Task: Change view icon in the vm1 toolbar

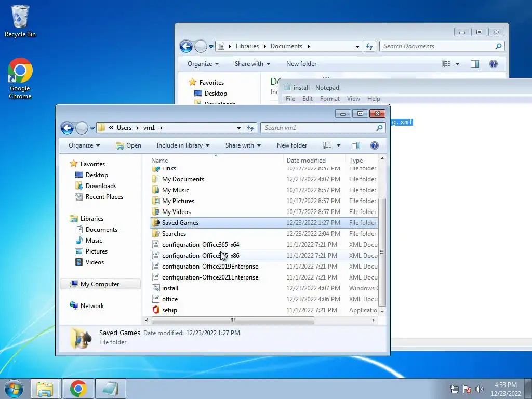Action: (x=327, y=145)
